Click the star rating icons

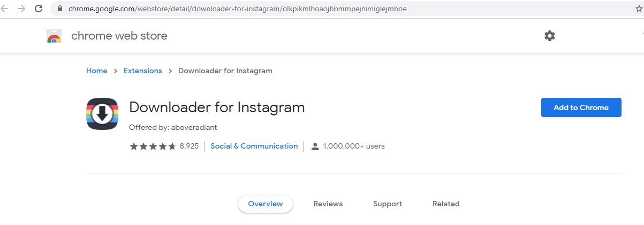153,146
